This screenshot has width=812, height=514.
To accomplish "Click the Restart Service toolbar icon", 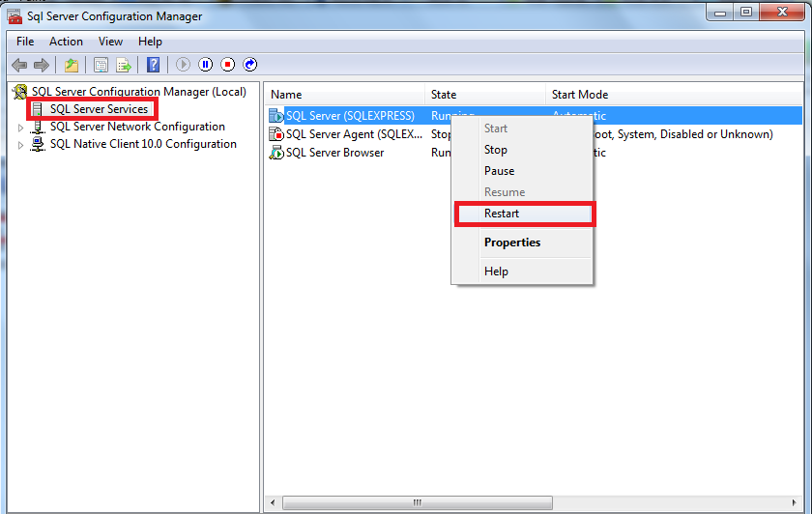I will tap(250, 65).
